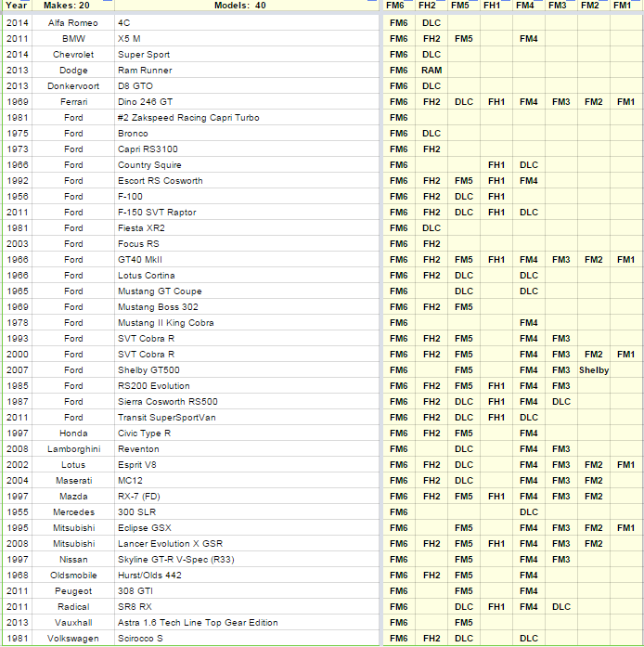Click the 'Scirocco S' model cell

coord(246,639)
